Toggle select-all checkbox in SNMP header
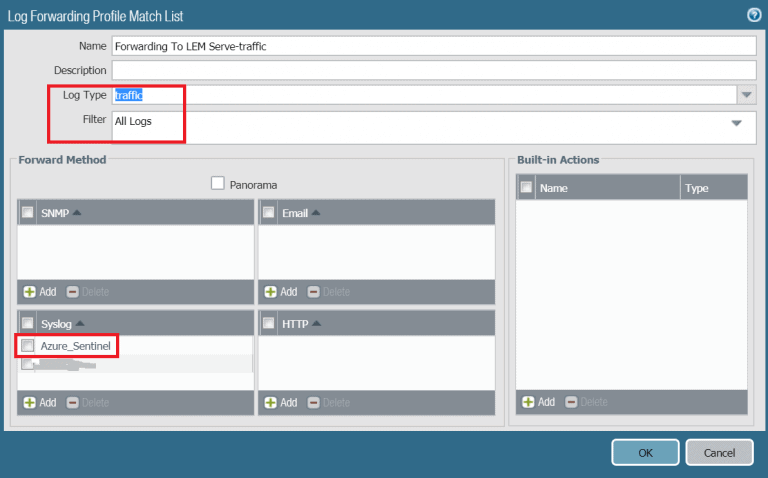The height and width of the screenshot is (478, 768). point(28,212)
